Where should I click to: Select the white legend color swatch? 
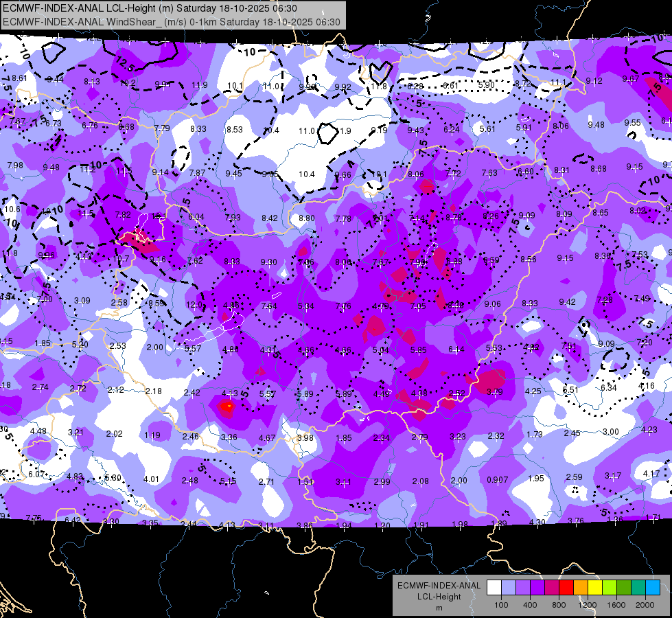[x=494, y=588]
